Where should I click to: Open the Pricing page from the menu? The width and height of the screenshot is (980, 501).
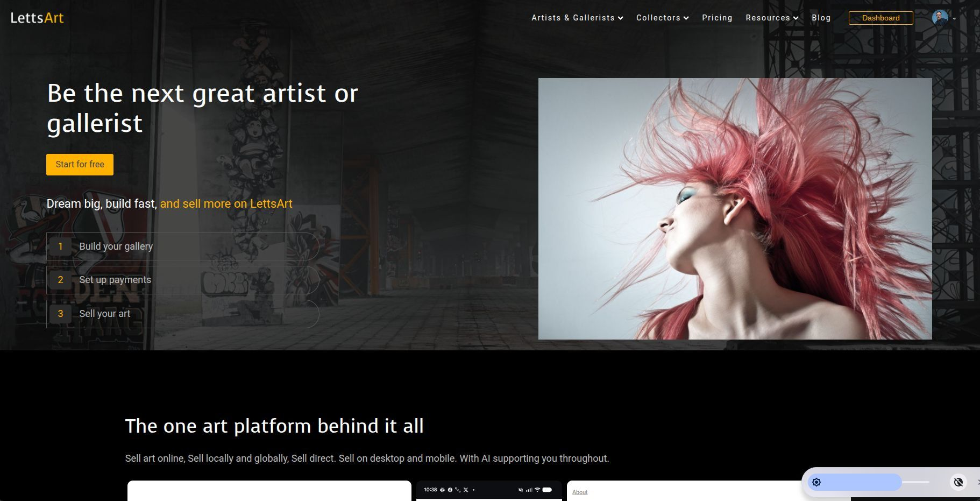pyautogui.click(x=717, y=18)
